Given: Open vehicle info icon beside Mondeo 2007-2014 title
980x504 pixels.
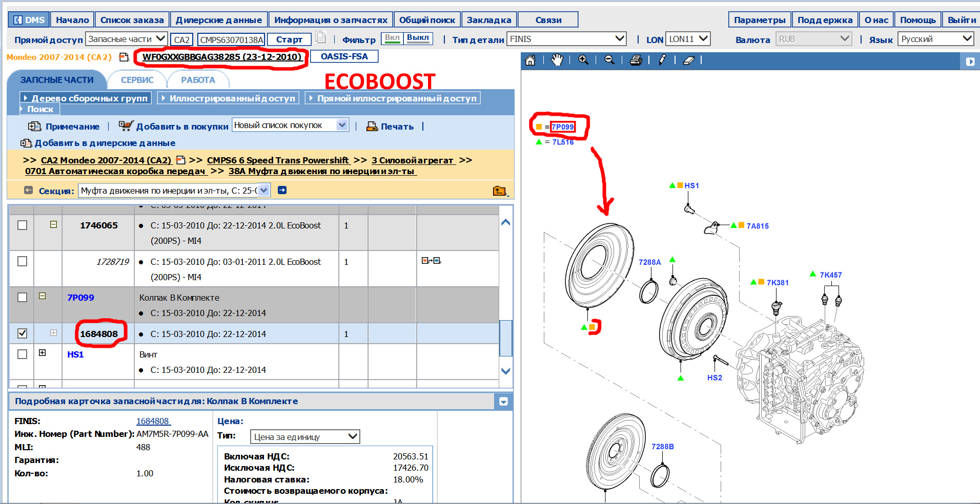Looking at the screenshot, I should [124, 57].
